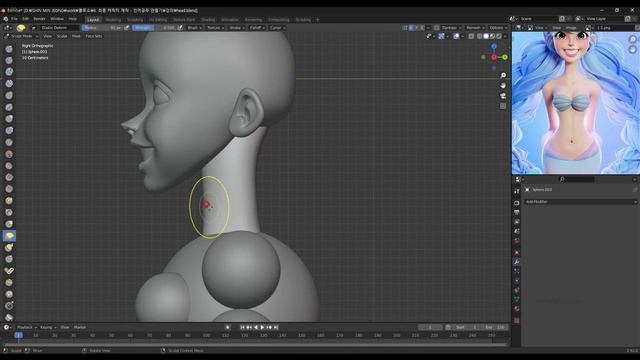The width and height of the screenshot is (640, 360).
Task: Select the Nudge brush
Action: 9,282
